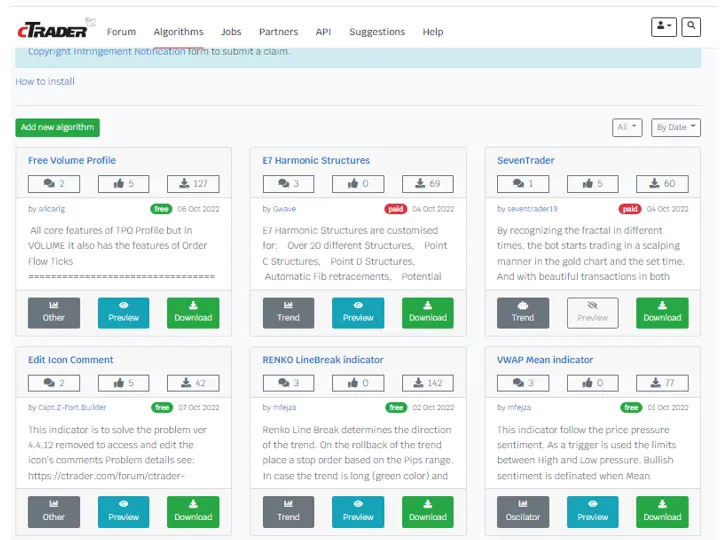Image resolution: width=720 pixels, height=540 pixels.
Task: Click comments count on Free Volume Profile
Action: tap(54, 184)
